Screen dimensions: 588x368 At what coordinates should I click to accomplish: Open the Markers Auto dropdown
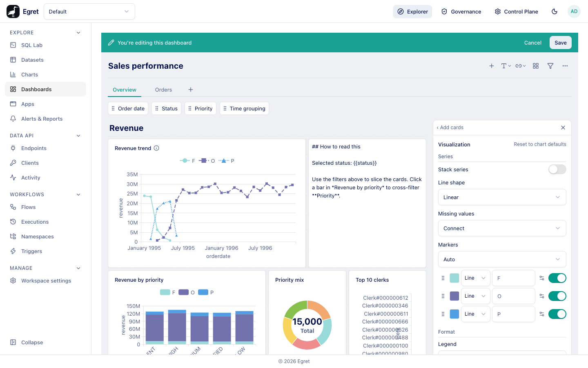(502, 259)
